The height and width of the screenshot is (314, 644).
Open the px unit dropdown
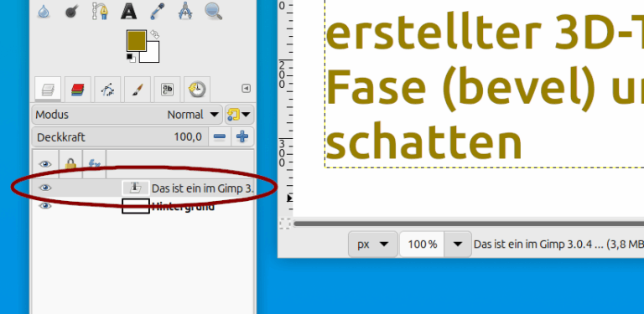[x=372, y=245]
